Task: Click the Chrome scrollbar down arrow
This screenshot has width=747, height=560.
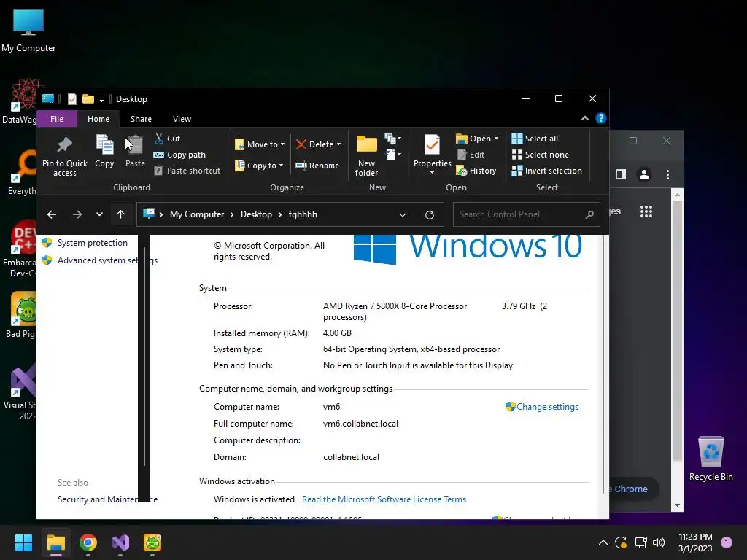Action: pyautogui.click(x=677, y=506)
